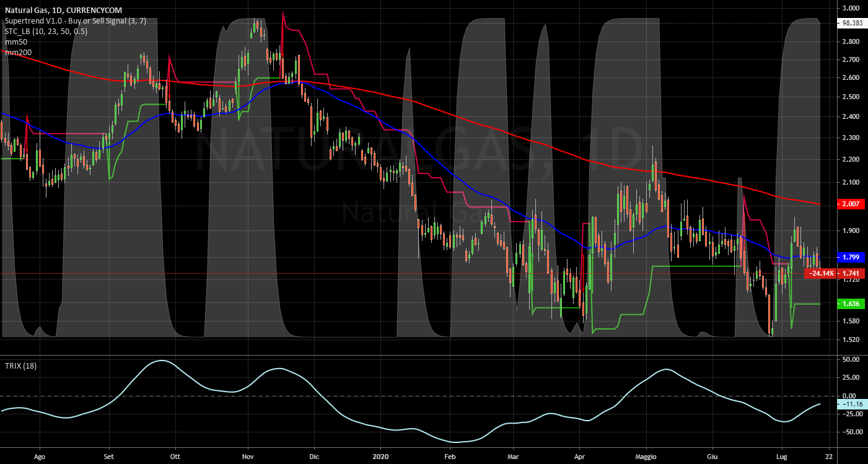Viewport: 868px width, 464px height.
Task: Click the 25.00 TRIX axis label
Action: click(x=850, y=378)
